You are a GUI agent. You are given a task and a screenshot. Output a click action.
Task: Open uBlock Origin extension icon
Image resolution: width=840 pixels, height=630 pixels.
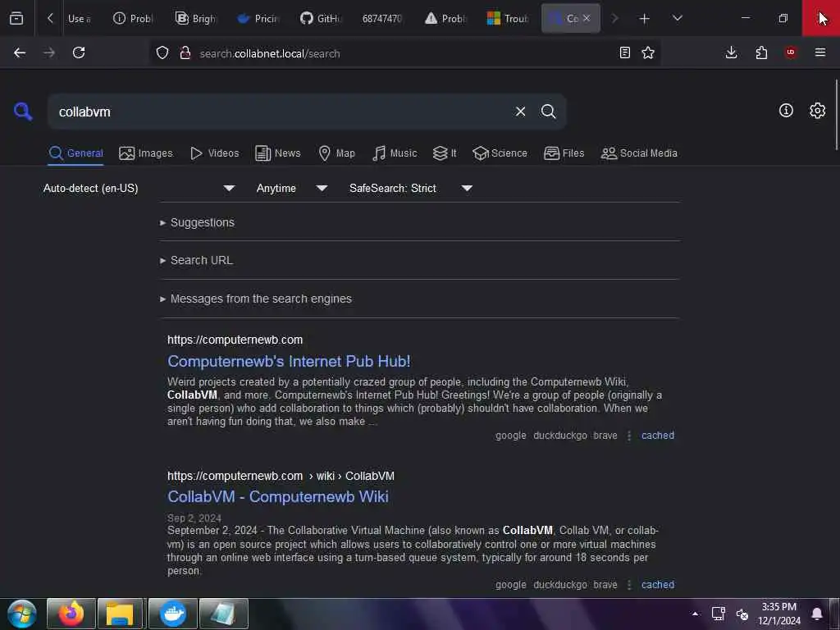click(x=791, y=52)
